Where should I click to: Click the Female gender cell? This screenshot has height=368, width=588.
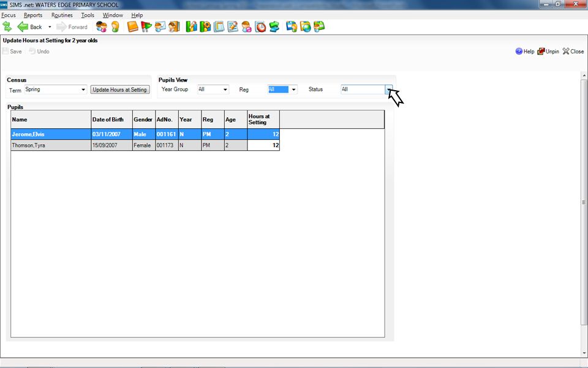[x=143, y=145]
